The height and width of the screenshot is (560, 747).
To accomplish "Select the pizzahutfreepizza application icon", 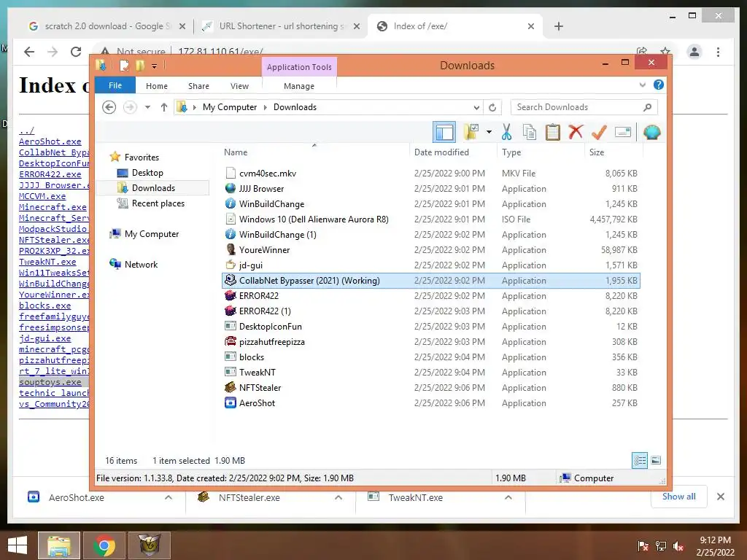I will pos(231,341).
